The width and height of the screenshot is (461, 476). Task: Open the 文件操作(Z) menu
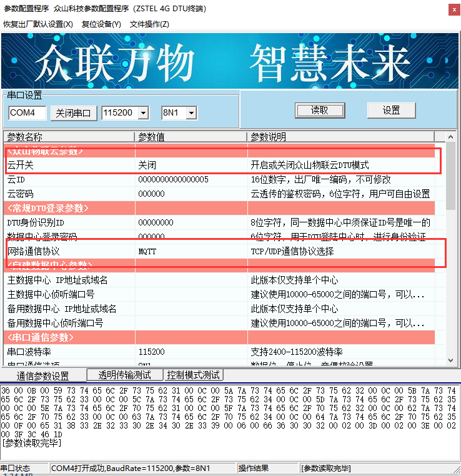coord(149,24)
